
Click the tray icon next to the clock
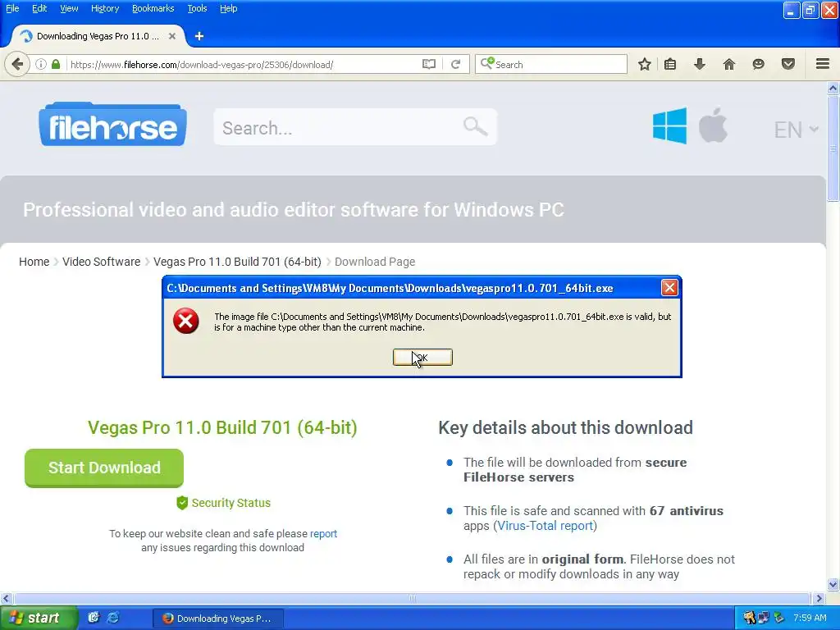coord(779,618)
